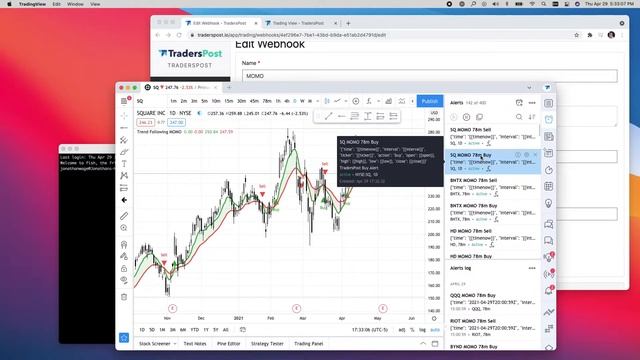The width and height of the screenshot is (640, 360).
Task: Click the Name field in TradersPost window
Action: coord(429,76)
